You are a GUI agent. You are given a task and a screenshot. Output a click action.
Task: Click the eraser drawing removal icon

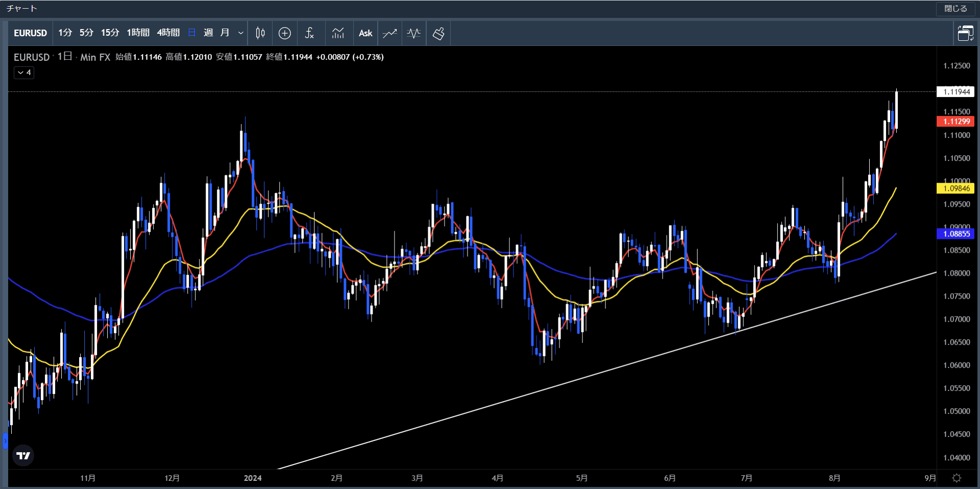tap(438, 33)
